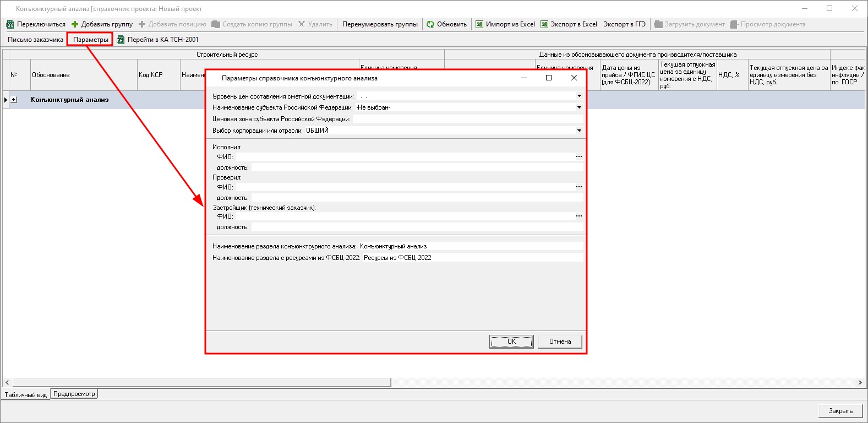The image size is (868, 423).
Task: Browse ФИО under Застройщик with ellipsis button
Action: coord(578,216)
